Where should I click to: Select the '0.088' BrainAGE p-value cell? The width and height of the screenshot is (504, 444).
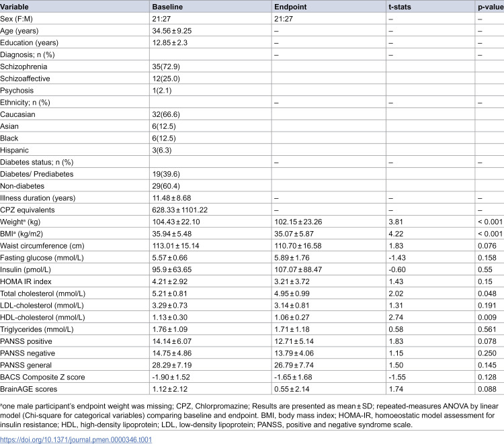tap(487, 389)
